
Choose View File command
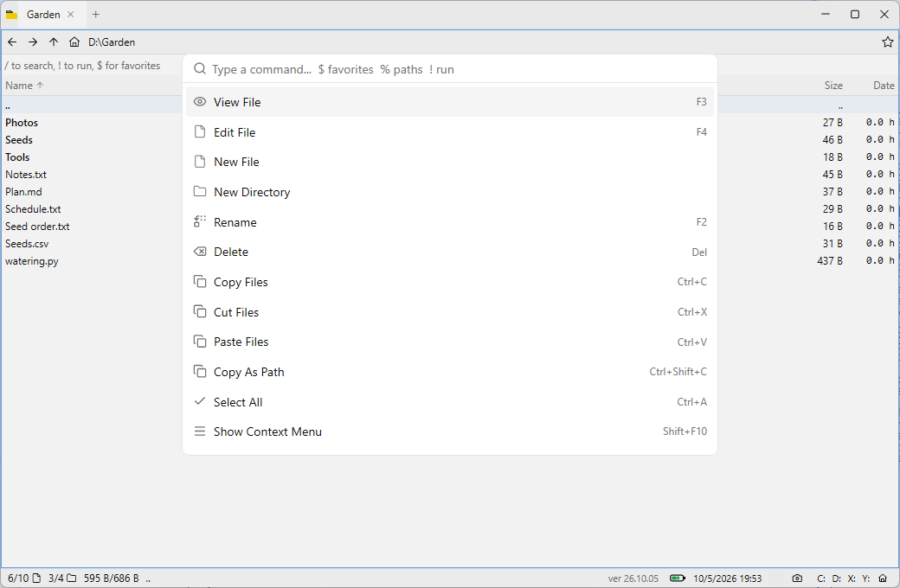(450, 102)
